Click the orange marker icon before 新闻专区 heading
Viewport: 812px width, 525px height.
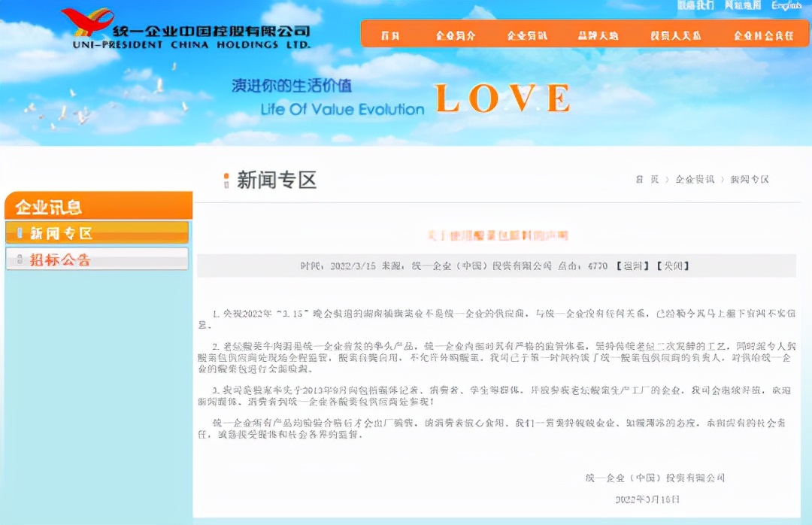(226, 181)
